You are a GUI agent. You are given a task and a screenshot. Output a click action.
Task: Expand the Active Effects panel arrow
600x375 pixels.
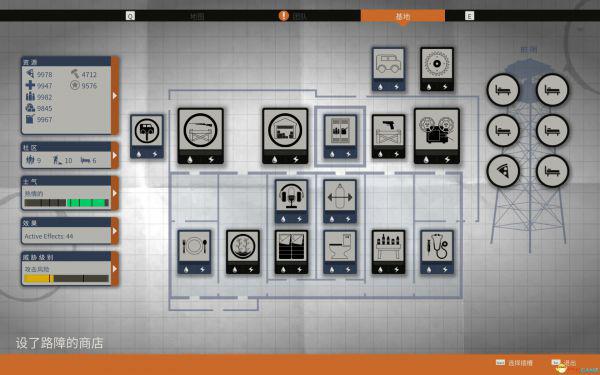tap(115, 231)
